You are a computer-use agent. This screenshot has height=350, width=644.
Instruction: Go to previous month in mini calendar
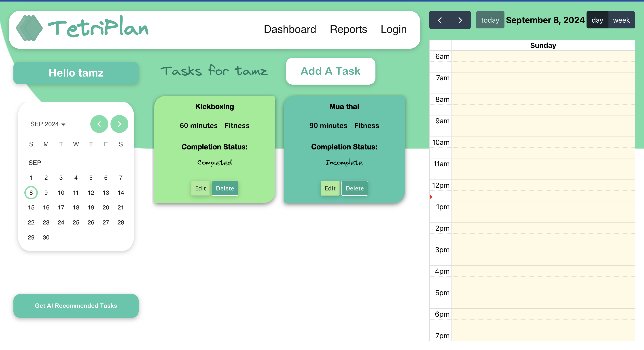click(x=99, y=124)
